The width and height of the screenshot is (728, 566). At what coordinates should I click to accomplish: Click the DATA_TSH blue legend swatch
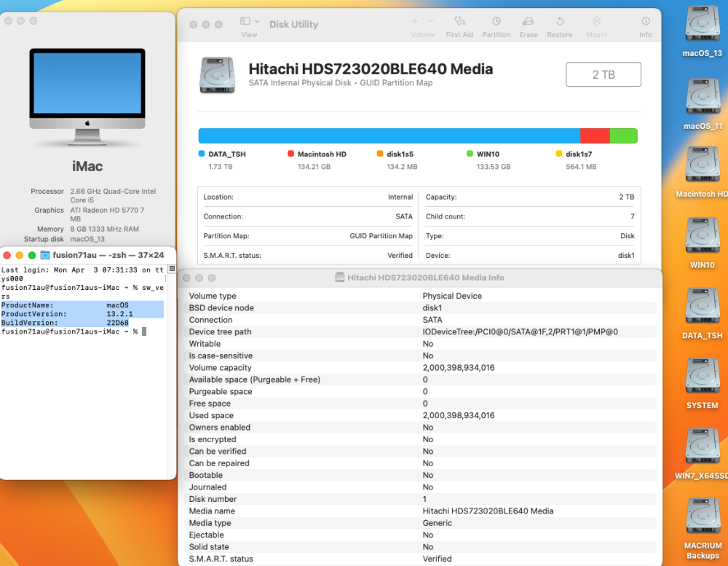point(202,154)
